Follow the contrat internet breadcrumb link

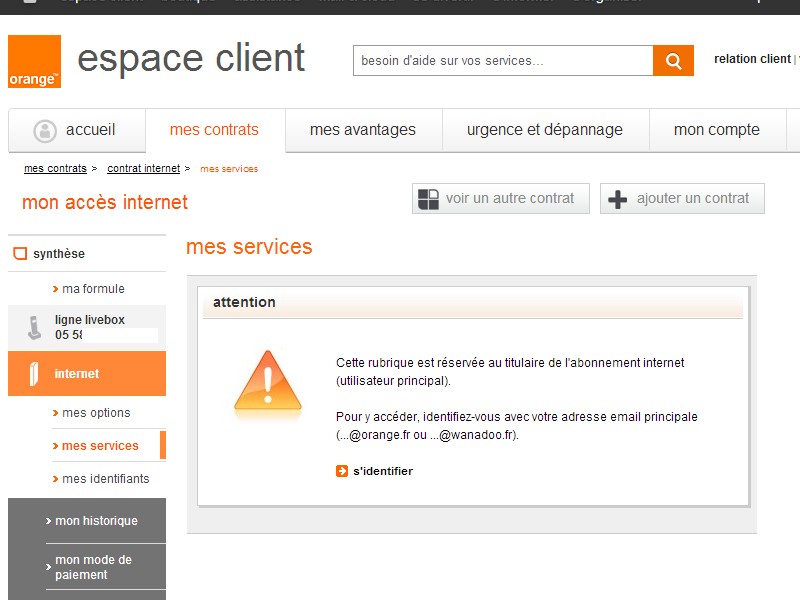click(143, 168)
